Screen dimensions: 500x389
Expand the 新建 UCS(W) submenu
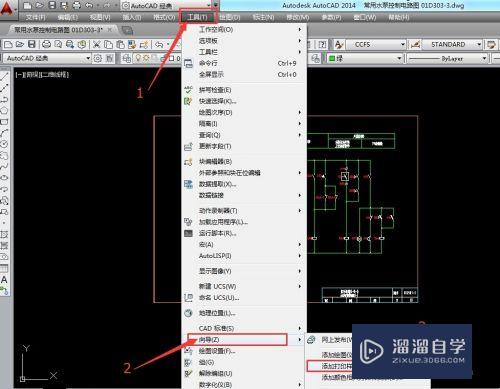coord(244,286)
